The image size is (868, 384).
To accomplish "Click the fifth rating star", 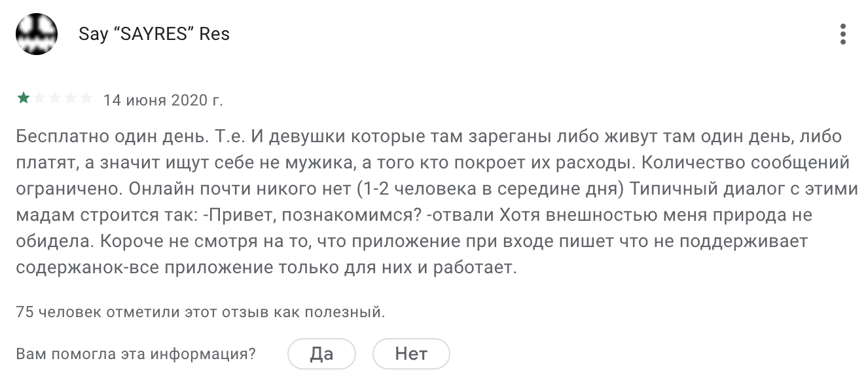I will click(86, 99).
